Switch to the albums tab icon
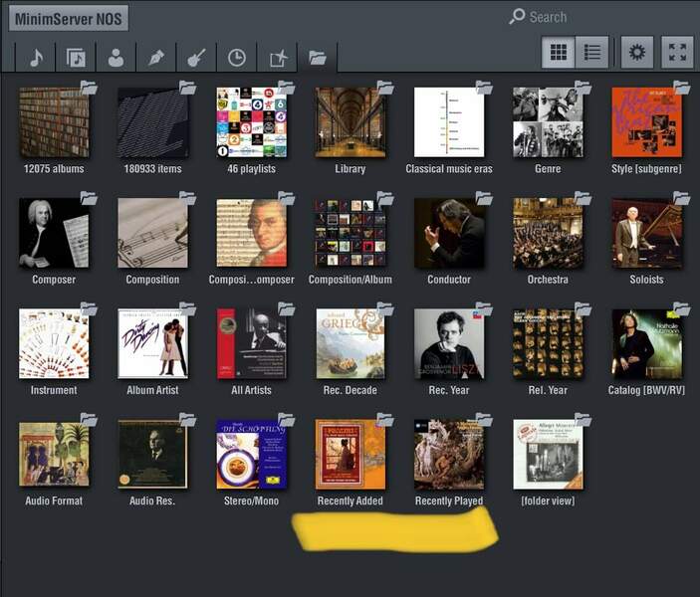Screen dimensions: 700x597 [x=76, y=58]
